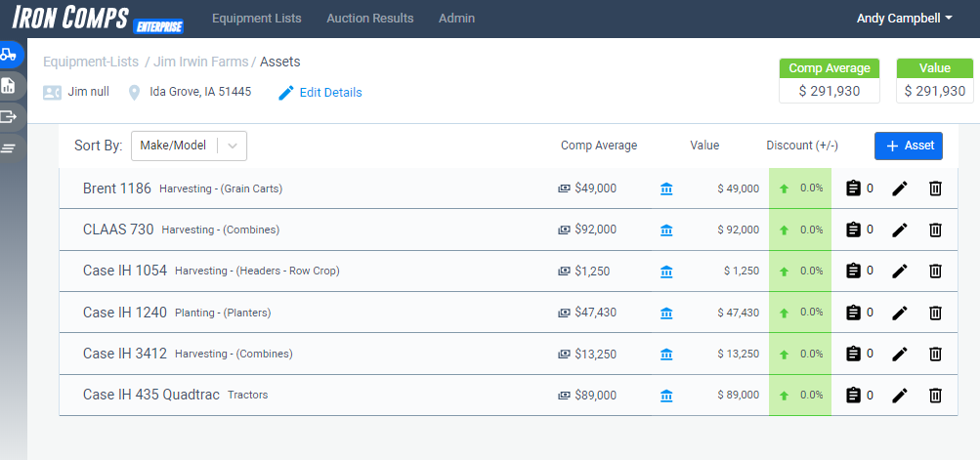Open notes clipboard for CLAAS 730
980x460 pixels.
(853, 230)
